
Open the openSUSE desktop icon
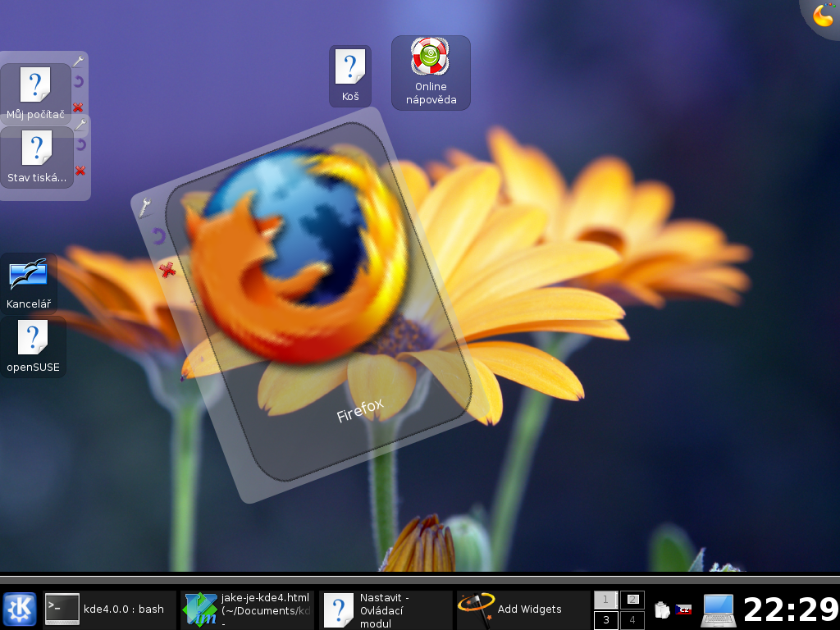click(x=33, y=347)
